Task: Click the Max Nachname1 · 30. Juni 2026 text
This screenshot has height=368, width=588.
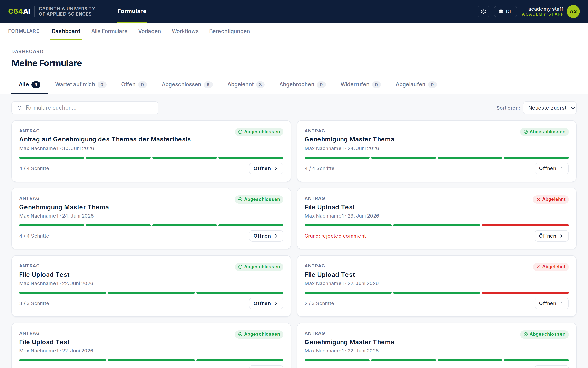Action: click(x=57, y=148)
